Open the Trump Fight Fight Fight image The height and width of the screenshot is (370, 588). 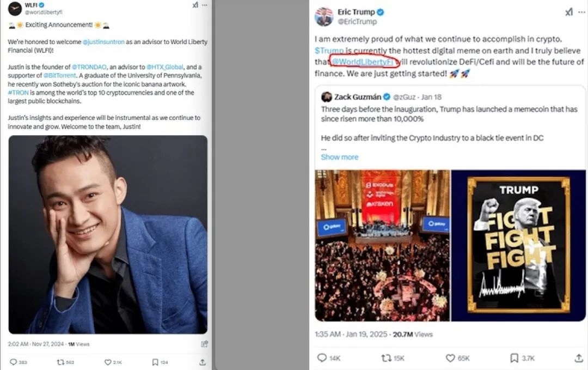[518, 245]
